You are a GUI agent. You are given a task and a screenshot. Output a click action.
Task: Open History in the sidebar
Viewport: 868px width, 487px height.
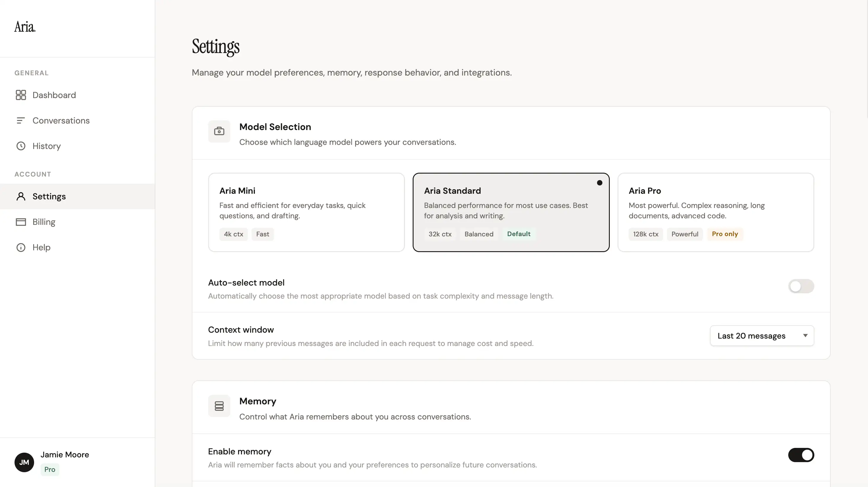tap(77, 146)
